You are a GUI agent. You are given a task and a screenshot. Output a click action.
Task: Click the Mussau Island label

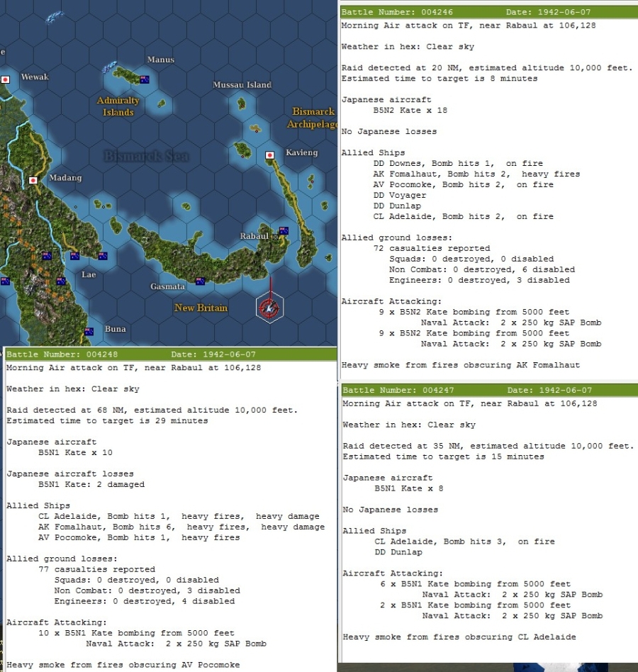click(242, 85)
